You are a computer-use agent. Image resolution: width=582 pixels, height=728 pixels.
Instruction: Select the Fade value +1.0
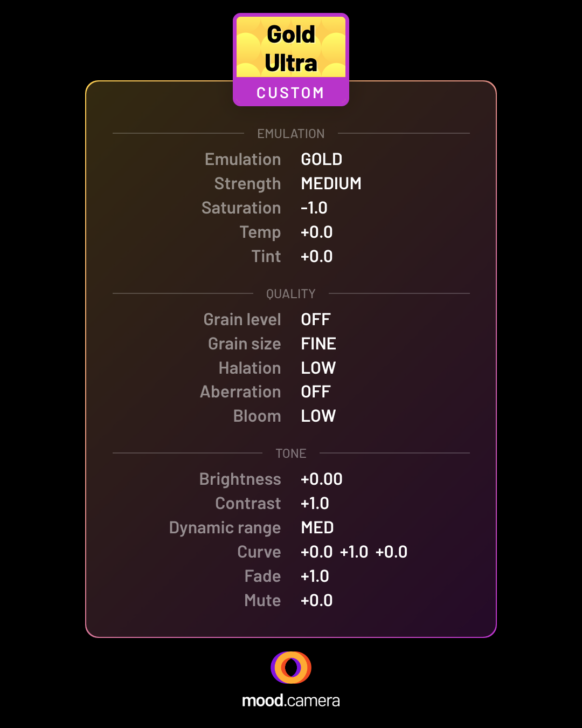pyautogui.click(x=315, y=576)
